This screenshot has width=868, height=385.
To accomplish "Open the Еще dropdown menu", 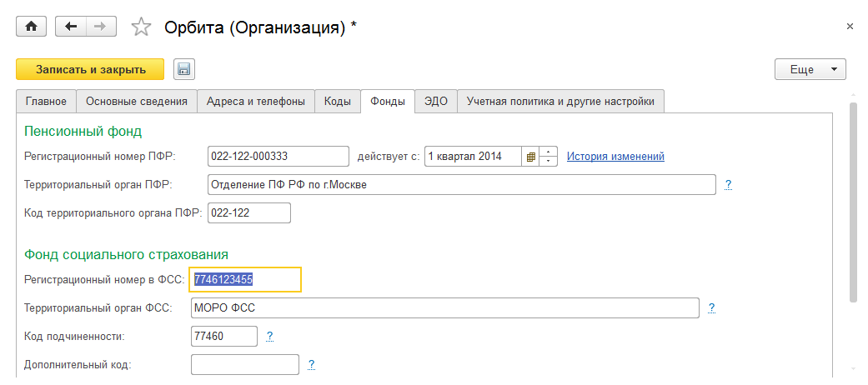I will [x=810, y=69].
